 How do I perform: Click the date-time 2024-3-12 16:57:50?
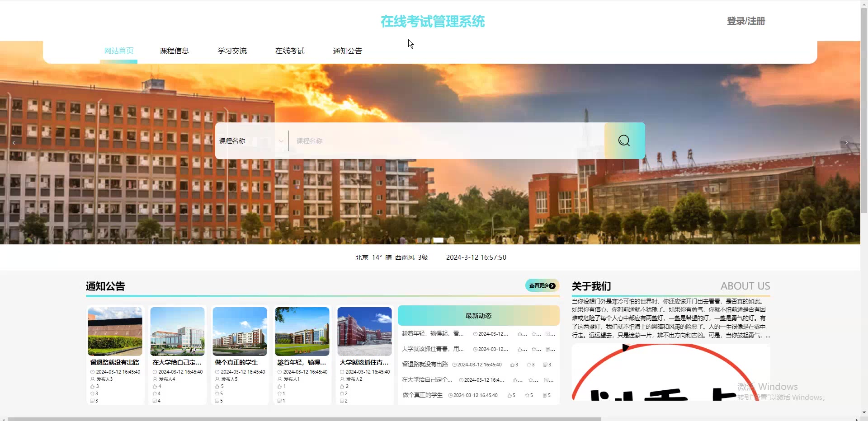476,257
